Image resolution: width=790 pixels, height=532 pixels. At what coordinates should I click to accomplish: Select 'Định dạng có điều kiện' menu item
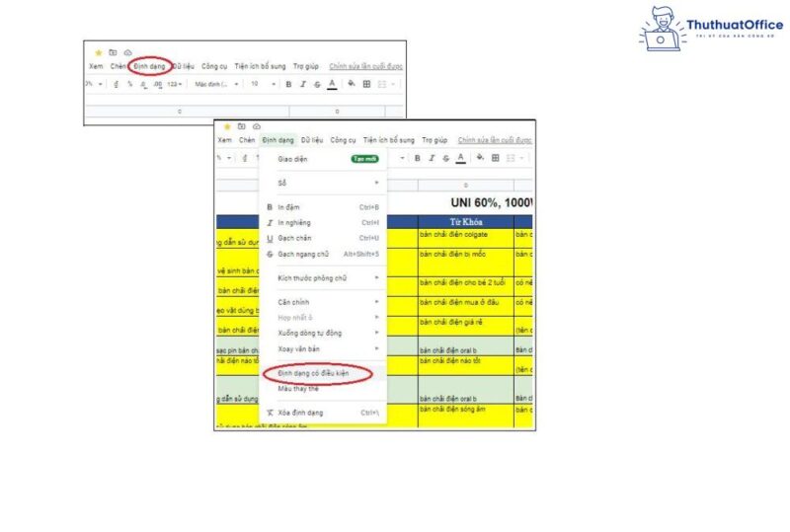[323, 373]
